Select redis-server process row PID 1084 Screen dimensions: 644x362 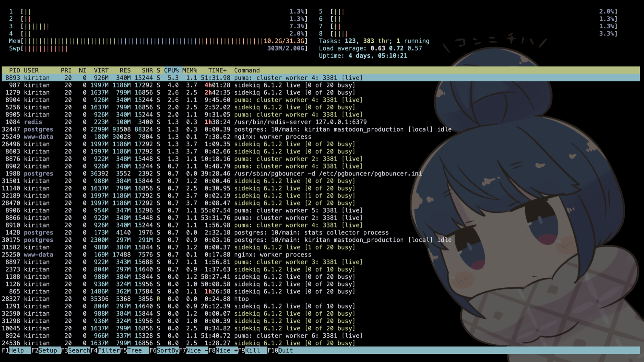(x=321, y=122)
